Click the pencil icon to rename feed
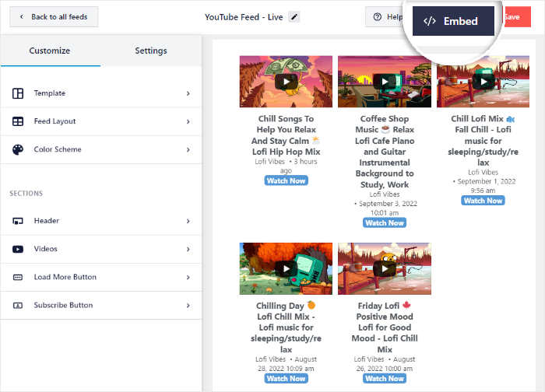This screenshot has width=545, height=392. coord(294,16)
